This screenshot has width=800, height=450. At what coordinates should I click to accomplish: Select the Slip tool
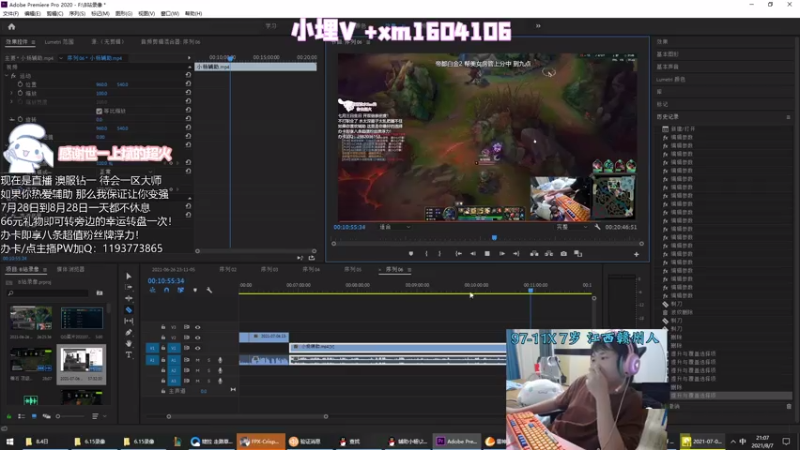click(129, 321)
